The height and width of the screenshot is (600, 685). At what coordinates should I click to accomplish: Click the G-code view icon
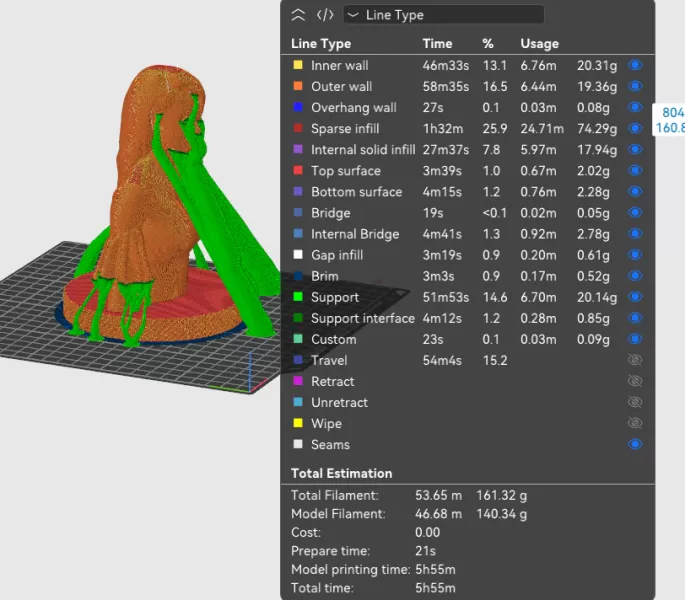coord(325,15)
